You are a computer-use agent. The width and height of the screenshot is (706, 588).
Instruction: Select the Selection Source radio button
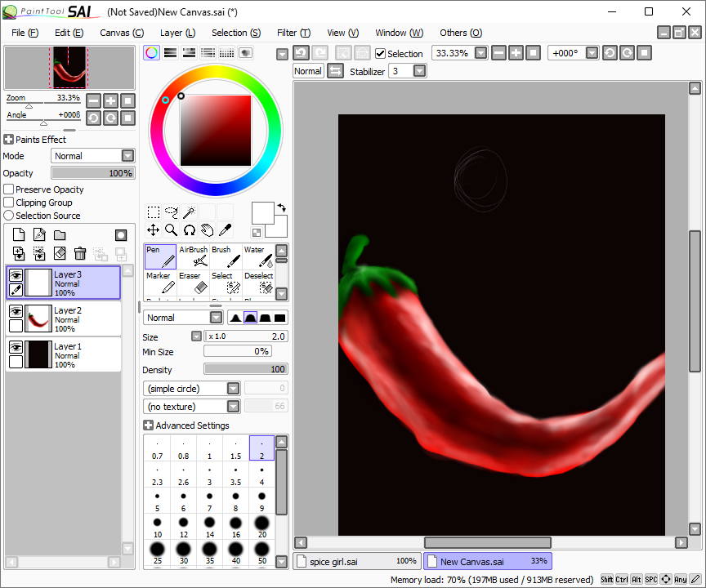[8, 216]
